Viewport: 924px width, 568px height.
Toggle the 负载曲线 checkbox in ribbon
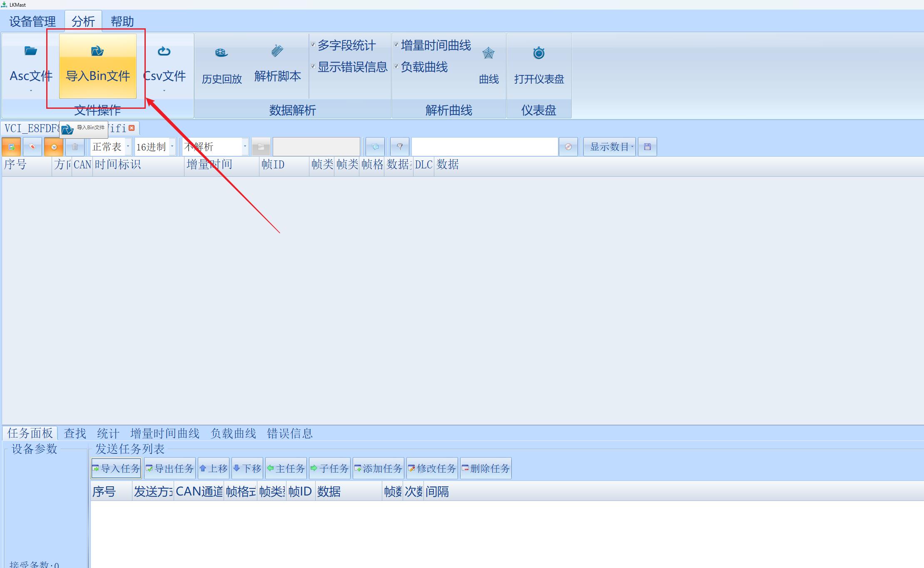(396, 66)
